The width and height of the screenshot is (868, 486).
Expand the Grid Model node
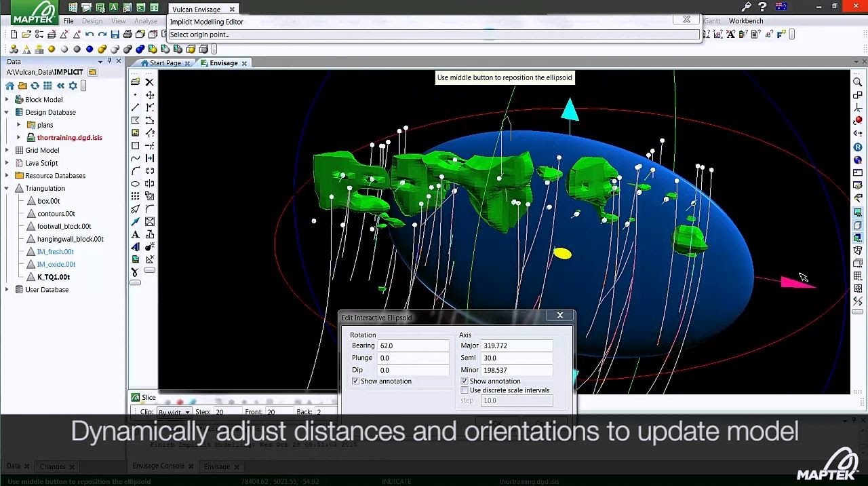7,151
